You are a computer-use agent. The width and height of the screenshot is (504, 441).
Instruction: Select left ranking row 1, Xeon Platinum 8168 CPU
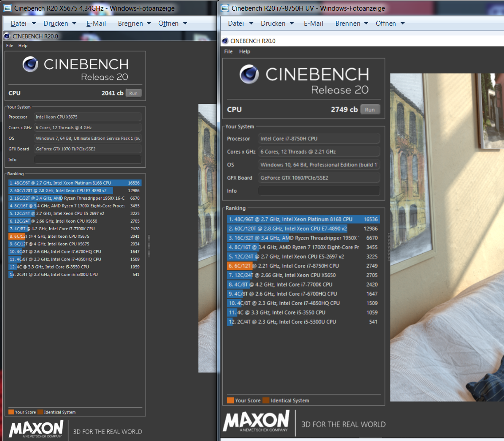[75, 183]
